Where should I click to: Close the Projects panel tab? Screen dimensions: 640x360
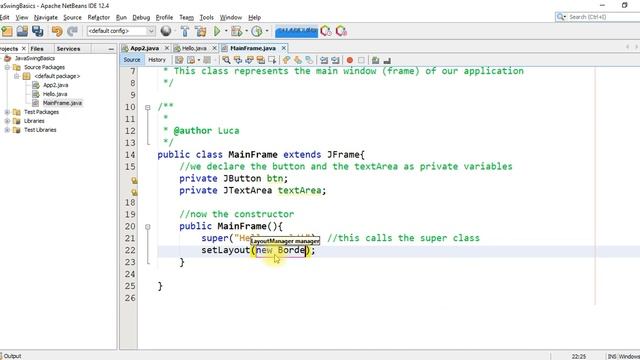(24, 49)
